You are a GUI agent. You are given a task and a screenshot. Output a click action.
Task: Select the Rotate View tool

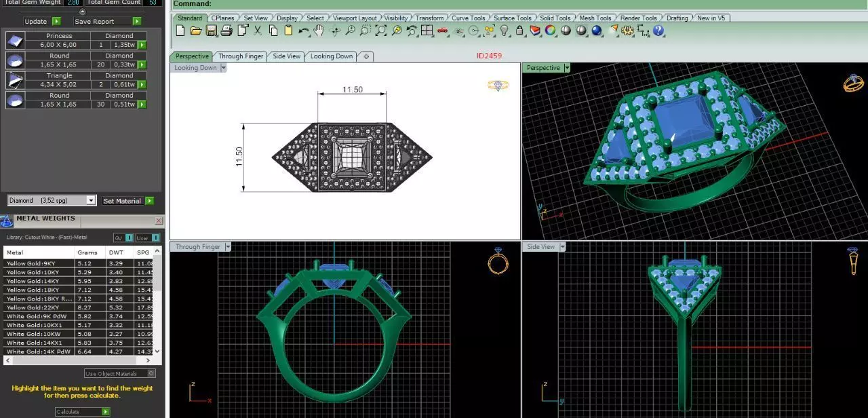pos(334,31)
